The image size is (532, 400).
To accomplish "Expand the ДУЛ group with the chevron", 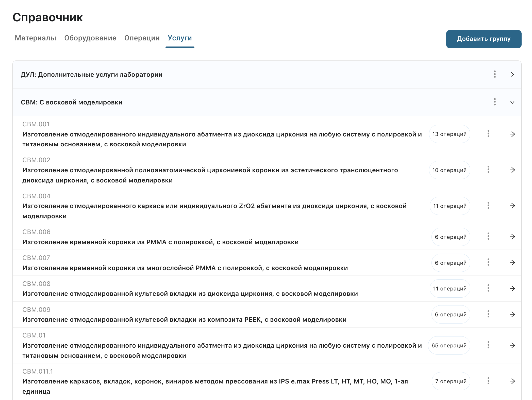I will [x=512, y=74].
